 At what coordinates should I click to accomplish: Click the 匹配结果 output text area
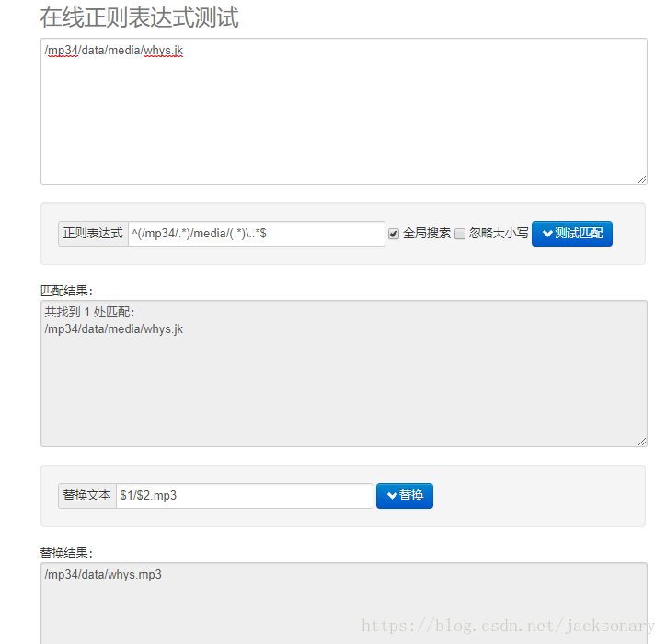(x=344, y=374)
